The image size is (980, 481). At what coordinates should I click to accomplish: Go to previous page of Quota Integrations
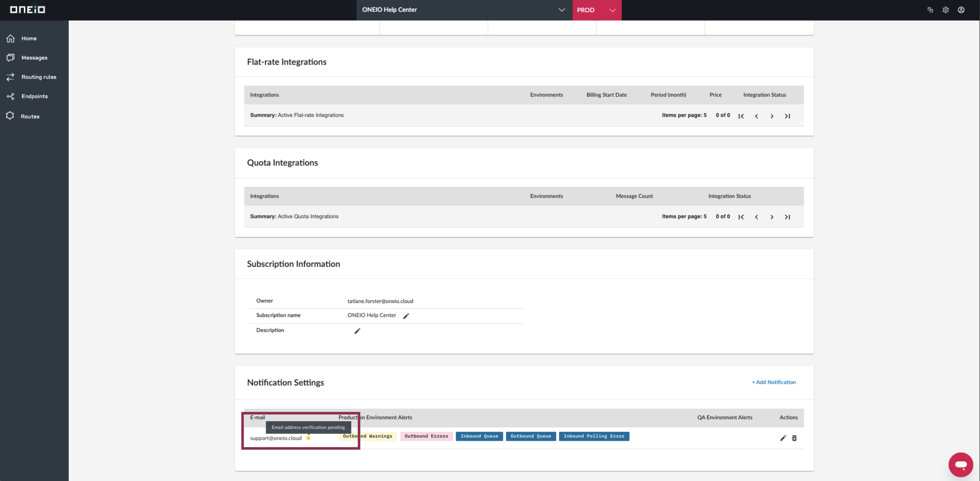(x=756, y=217)
